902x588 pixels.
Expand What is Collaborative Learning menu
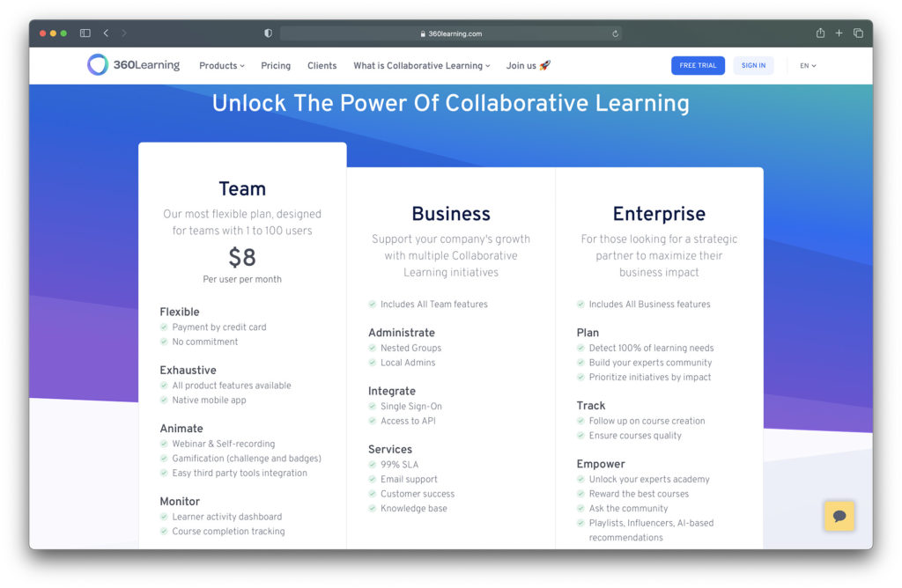(x=422, y=65)
